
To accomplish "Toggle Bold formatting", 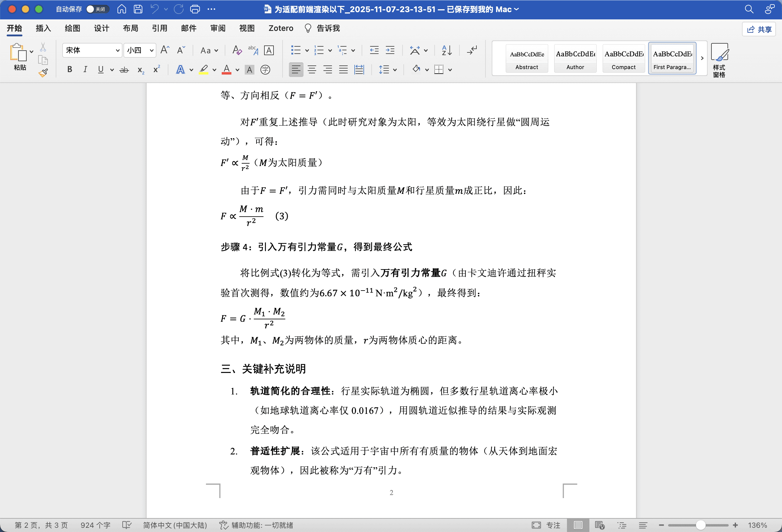I will pyautogui.click(x=70, y=70).
